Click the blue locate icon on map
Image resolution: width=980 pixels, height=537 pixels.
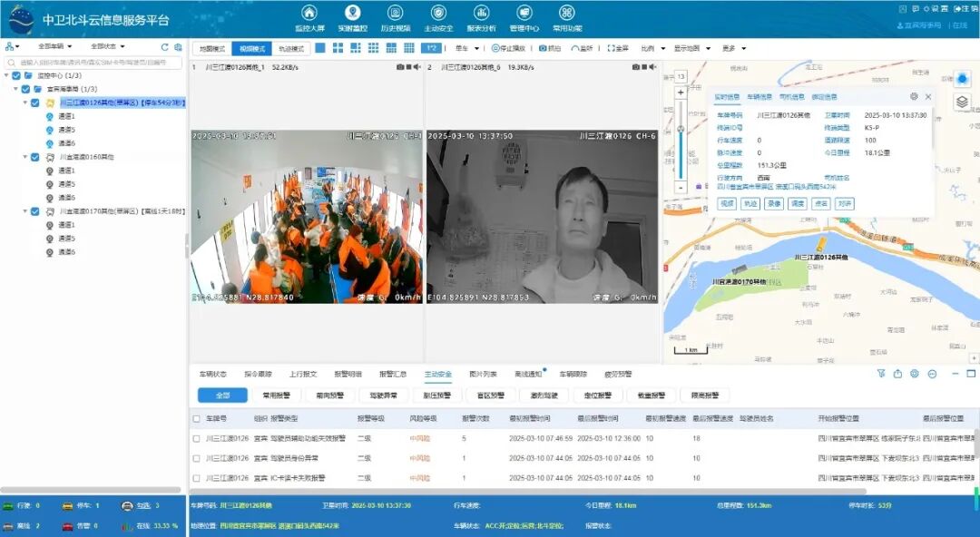962,79
